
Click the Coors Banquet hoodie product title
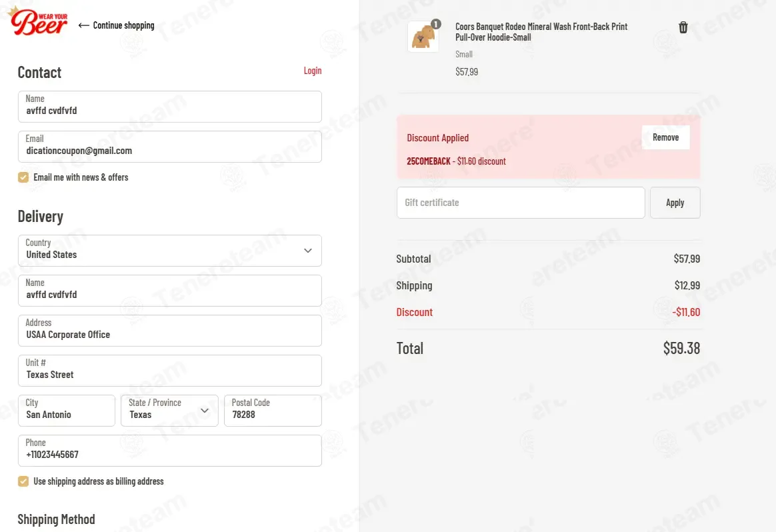click(x=541, y=32)
